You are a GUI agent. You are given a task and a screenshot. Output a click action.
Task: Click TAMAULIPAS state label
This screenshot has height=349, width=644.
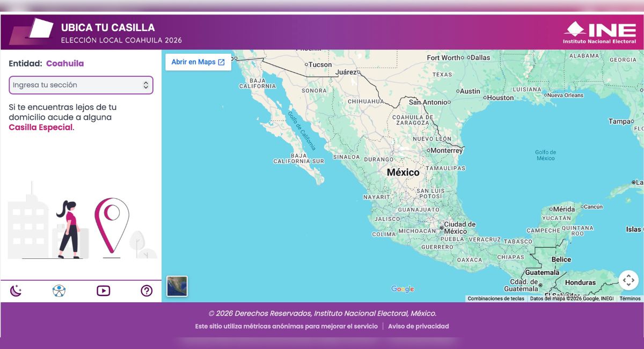445,168
